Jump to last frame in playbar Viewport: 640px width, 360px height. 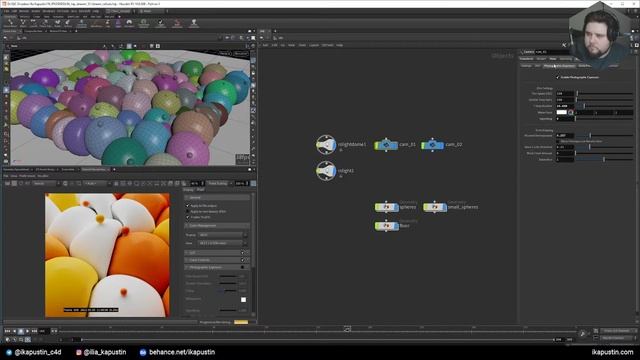point(34,331)
